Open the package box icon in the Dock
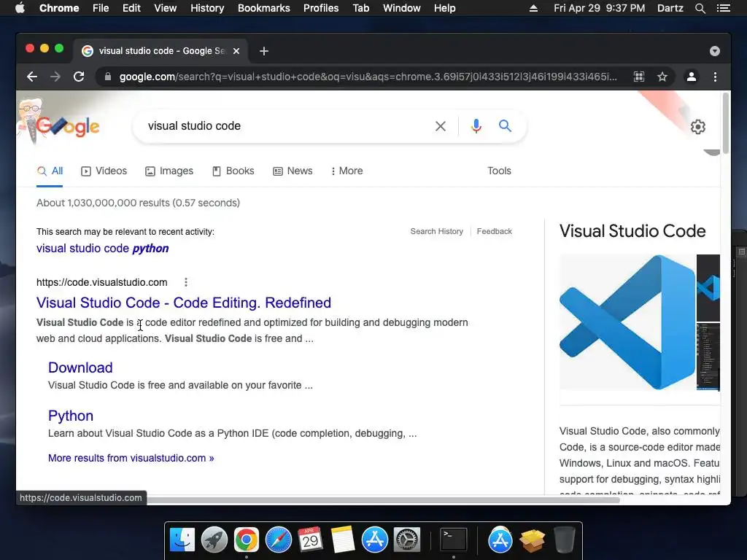Screen dimensions: 747x560 click(532, 540)
